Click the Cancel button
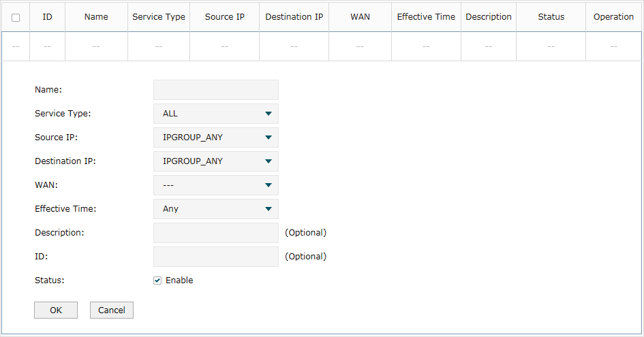The height and width of the screenshot is (337, 644). [112, 310]
